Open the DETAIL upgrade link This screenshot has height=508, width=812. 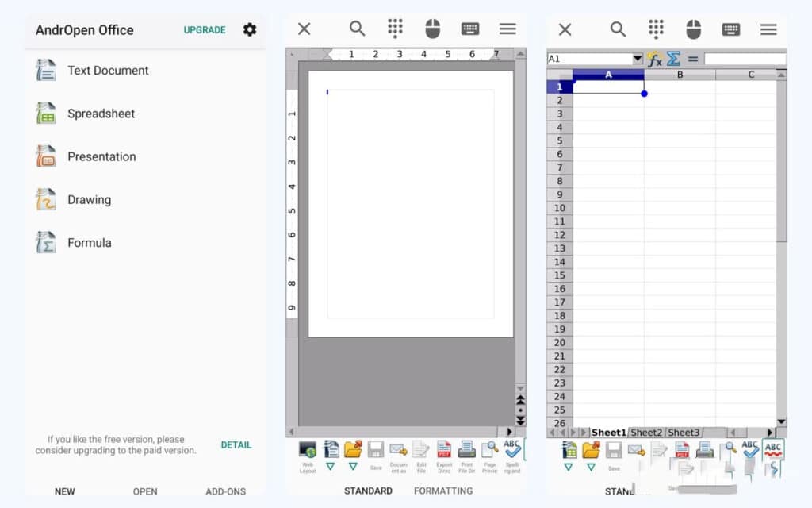(236, 444)
